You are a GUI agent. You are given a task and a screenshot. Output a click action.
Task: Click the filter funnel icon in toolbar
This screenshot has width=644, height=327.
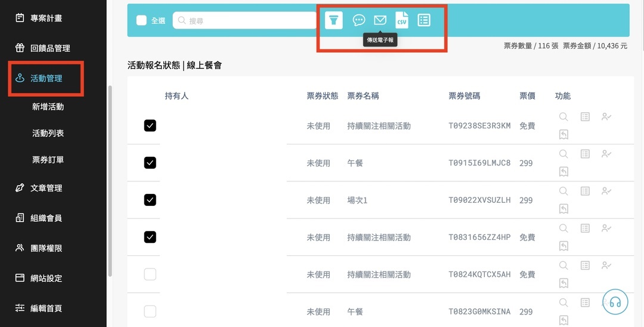click(x=334, y=20)
